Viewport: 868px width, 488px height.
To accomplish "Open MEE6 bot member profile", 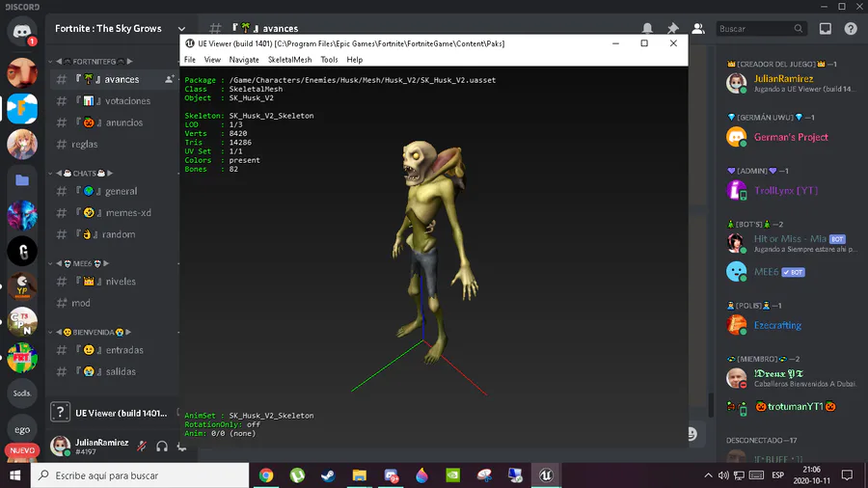I will pos(792,272).
